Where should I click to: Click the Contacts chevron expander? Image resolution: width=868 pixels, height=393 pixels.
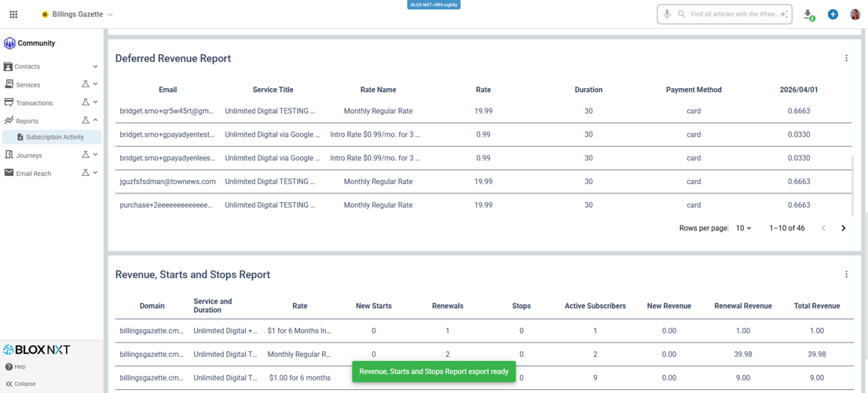point(95,67)
